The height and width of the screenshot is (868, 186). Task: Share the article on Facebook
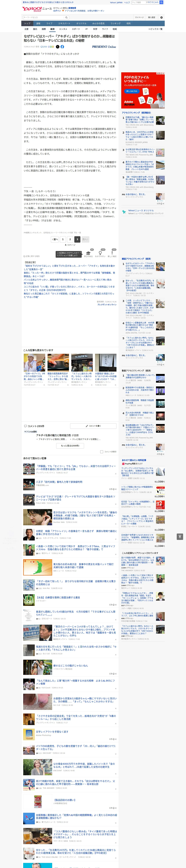(62, 47)
